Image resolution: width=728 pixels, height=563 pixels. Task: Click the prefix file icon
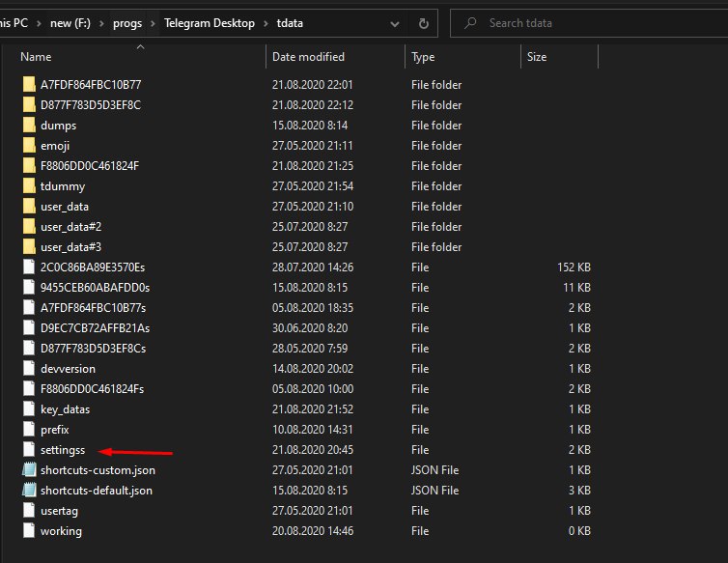tap(29, 429)
